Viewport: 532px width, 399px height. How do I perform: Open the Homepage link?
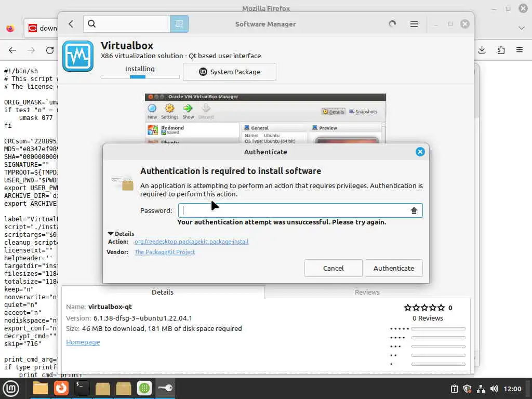click(x=83, y=342)
